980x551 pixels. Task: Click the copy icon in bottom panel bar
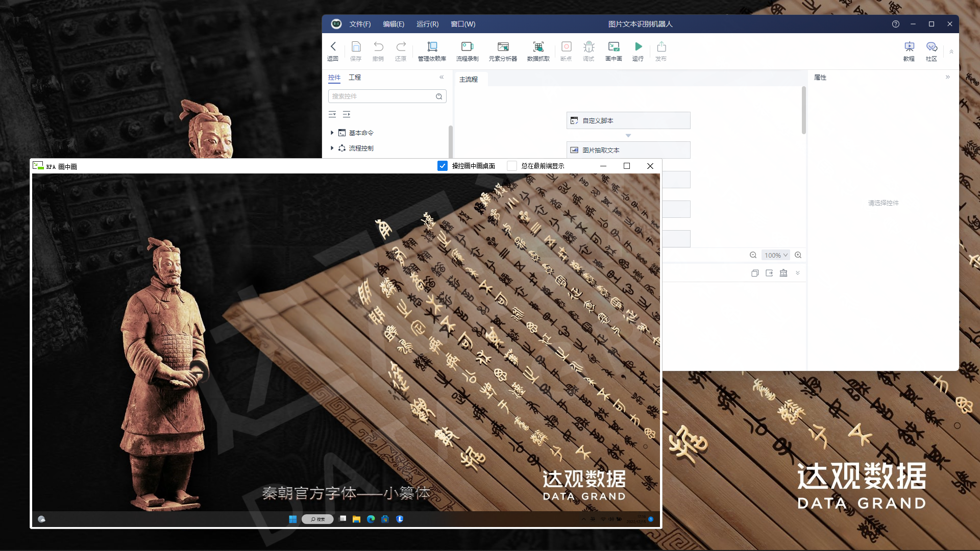(755, 273)
